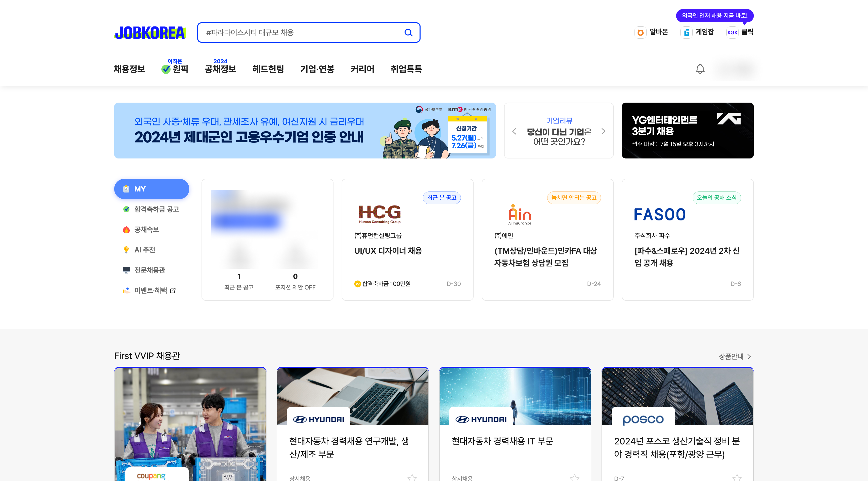Open Coupang VVIP card image
The height and width of the screenshot is (481, 868).
(190, 424)
